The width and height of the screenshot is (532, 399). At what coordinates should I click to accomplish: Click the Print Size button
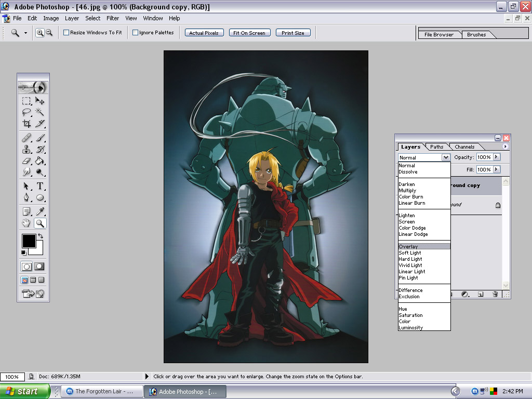pyautogui.click(x=293, y=33)
